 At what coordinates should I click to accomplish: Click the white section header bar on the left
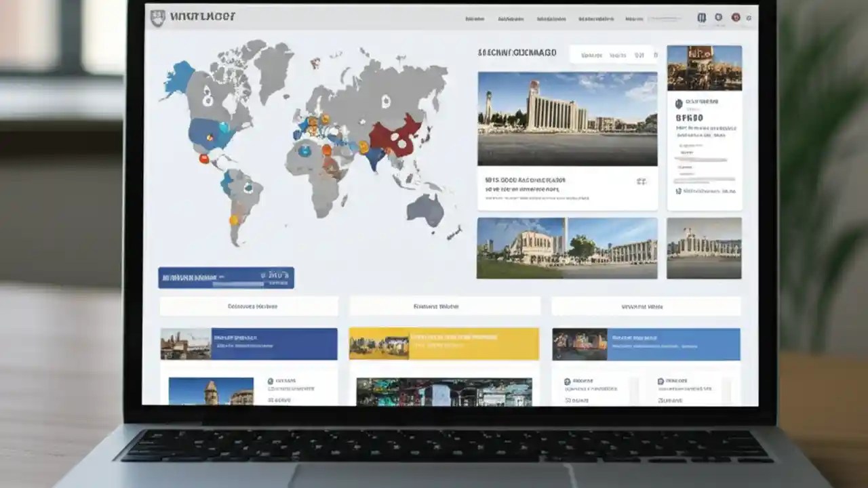(x=248, y=306)
